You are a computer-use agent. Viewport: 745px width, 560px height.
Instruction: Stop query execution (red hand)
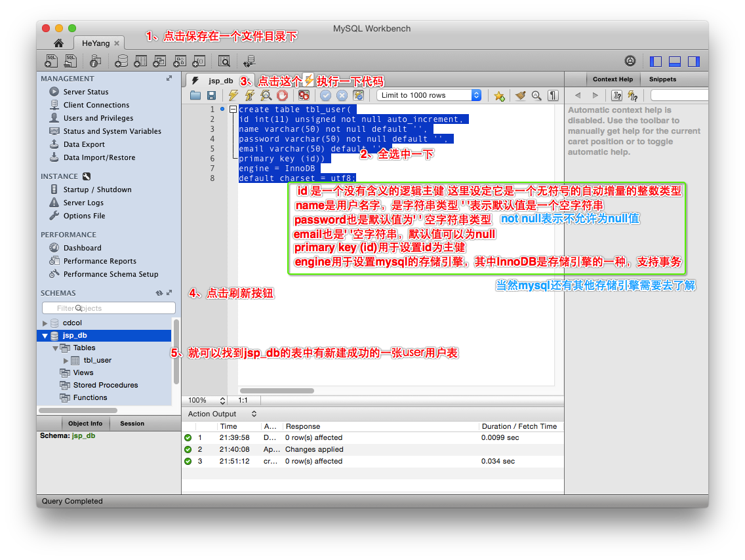[x=282, y=96]
